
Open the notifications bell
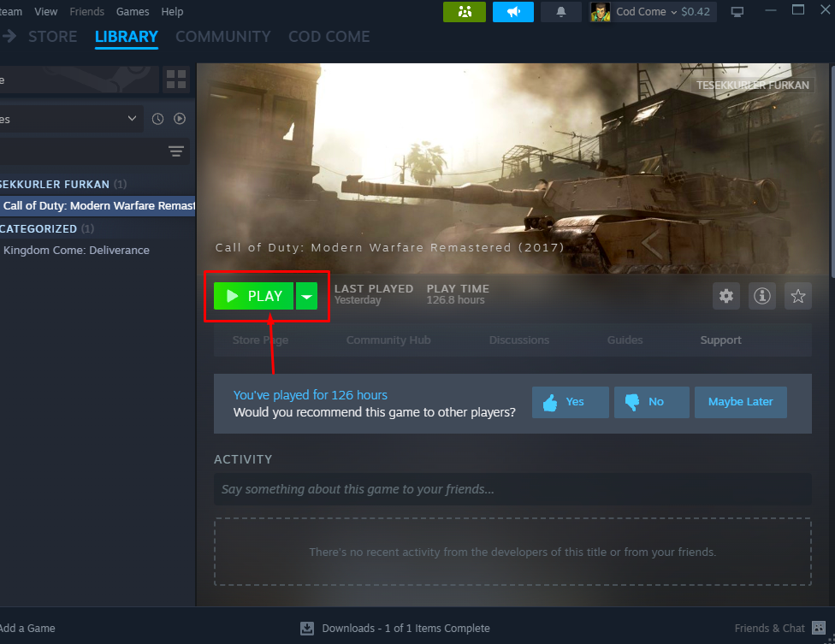[x=560, y=12]
